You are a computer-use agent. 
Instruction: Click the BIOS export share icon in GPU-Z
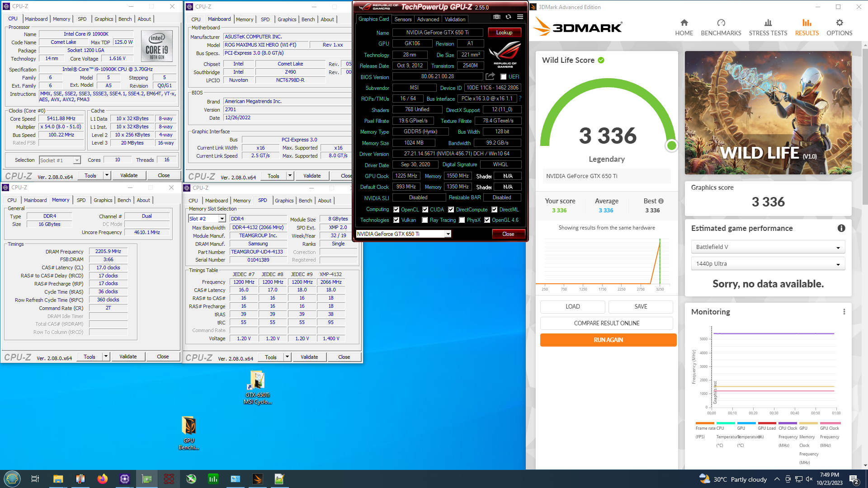coord(490,76)
